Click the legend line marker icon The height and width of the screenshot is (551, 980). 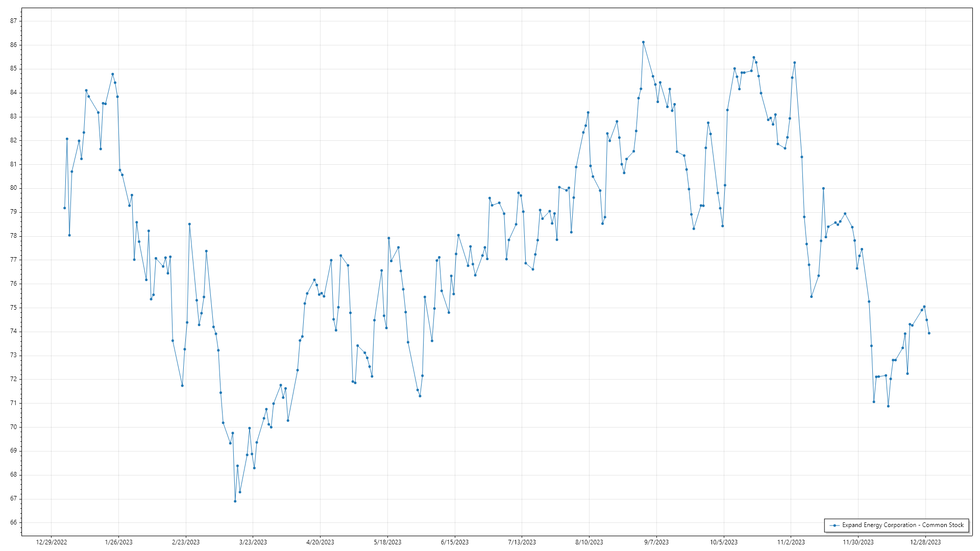coord(835,525)
